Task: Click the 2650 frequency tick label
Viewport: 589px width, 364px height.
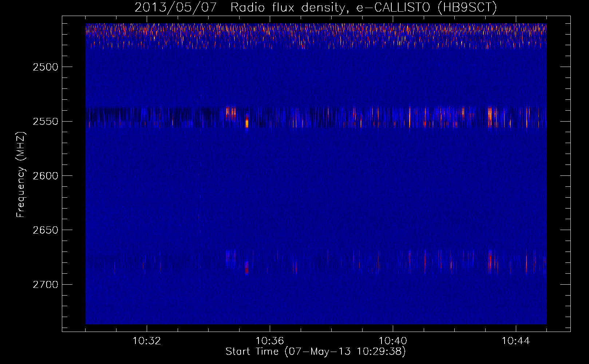Action: 46,230
